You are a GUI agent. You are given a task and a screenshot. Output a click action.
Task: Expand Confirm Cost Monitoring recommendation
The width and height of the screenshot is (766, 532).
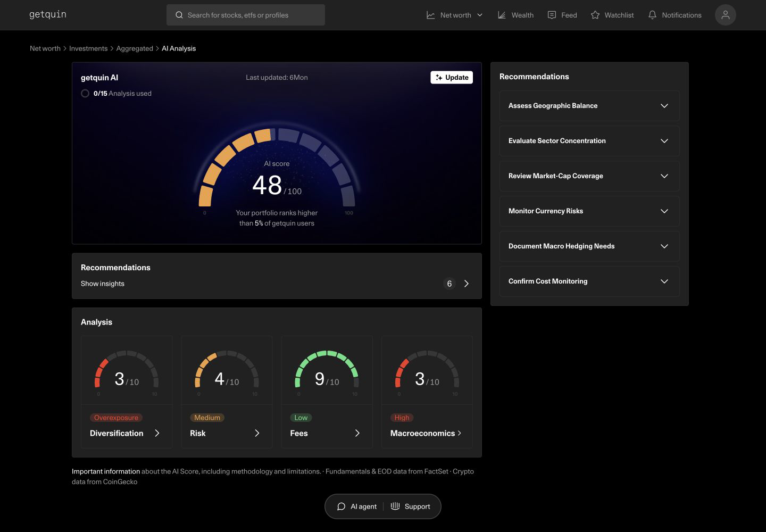point(589,281)
